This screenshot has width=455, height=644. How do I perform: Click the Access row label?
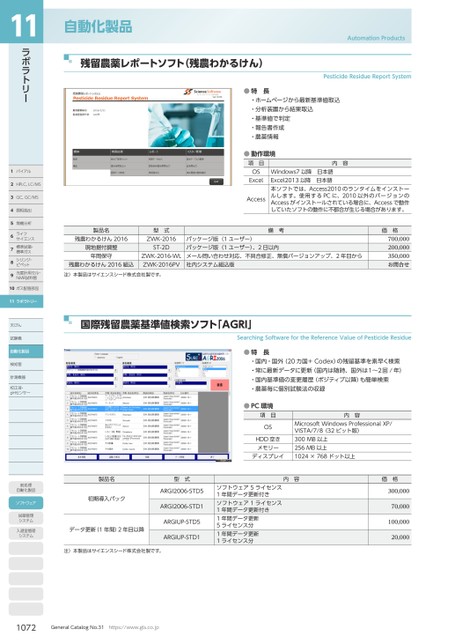pos(256,199)
